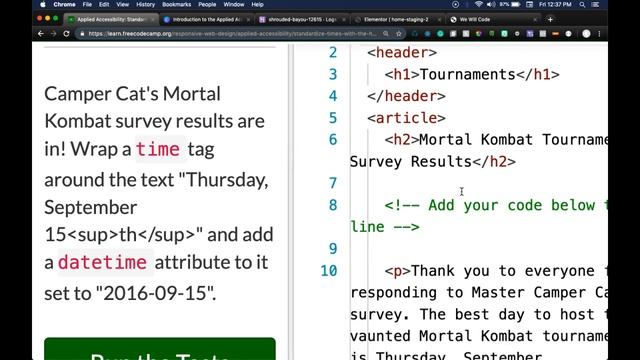This screenshot has width=640, height=360.
Task: Open the People menu
Action: click(x=207, y=4)
